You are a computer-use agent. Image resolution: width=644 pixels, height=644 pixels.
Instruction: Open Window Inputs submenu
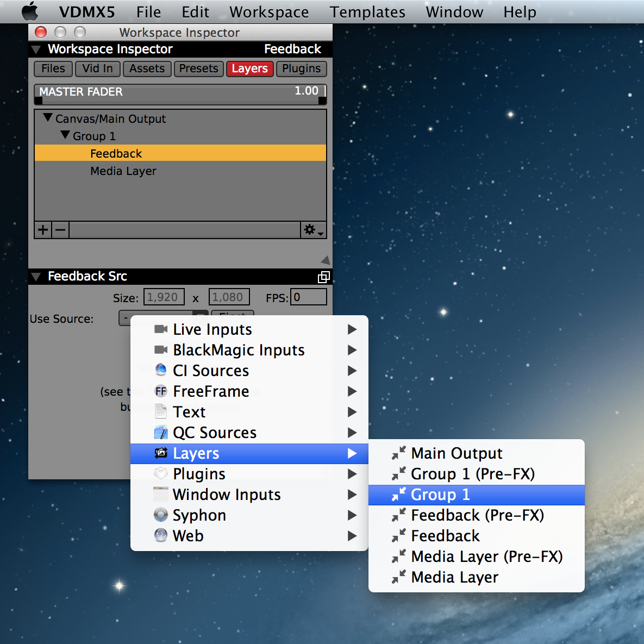tap(249, 495)
